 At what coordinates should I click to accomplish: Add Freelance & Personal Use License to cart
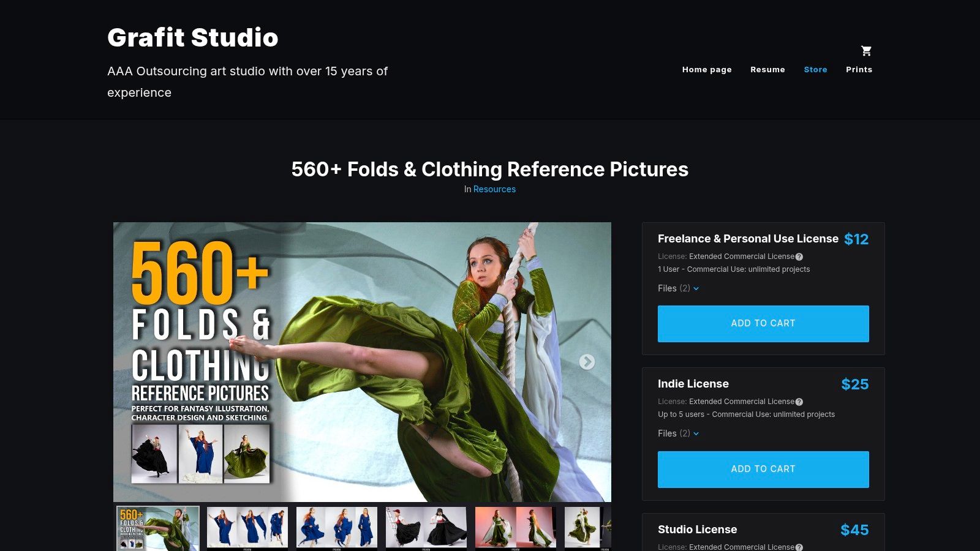tap(763, 323)
